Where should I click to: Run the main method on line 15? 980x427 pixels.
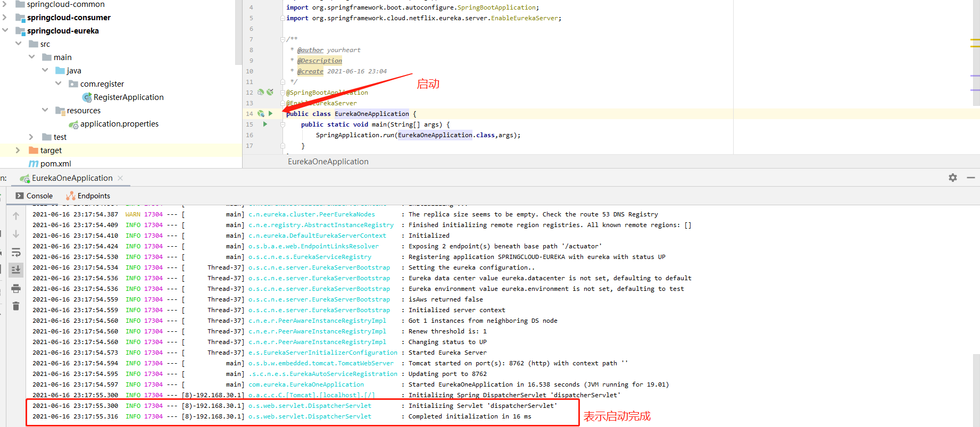(x=265, y=124)
